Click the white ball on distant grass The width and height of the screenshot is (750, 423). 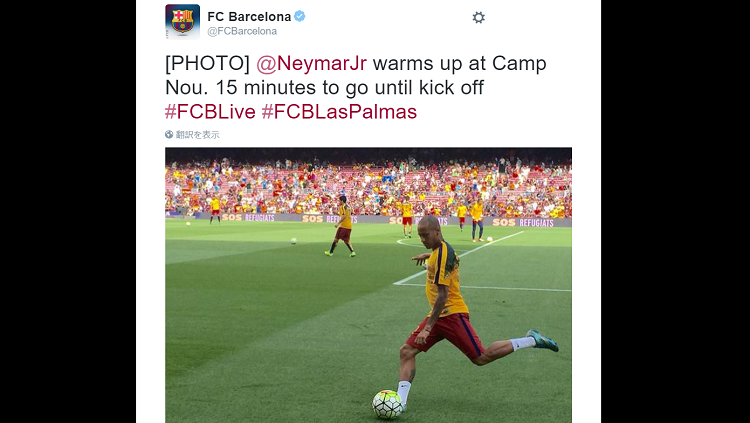pyautogui.click(x=293, y=241)
